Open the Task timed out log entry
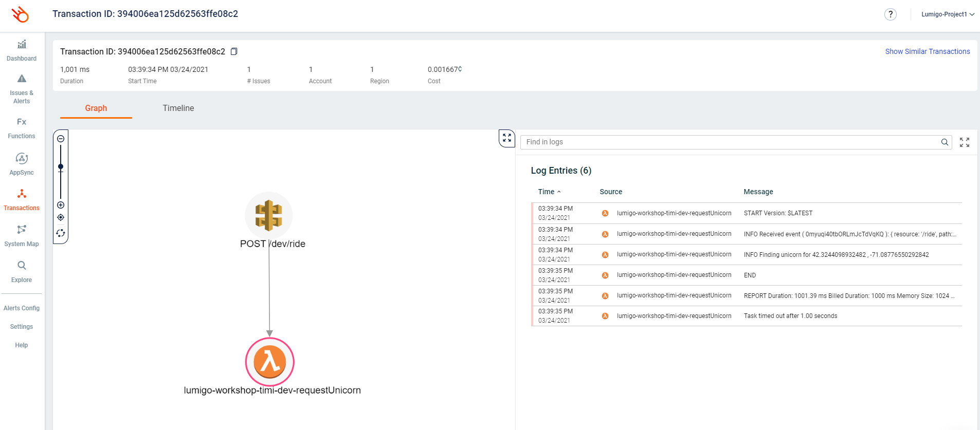980x430 pixels. [747, 316]
